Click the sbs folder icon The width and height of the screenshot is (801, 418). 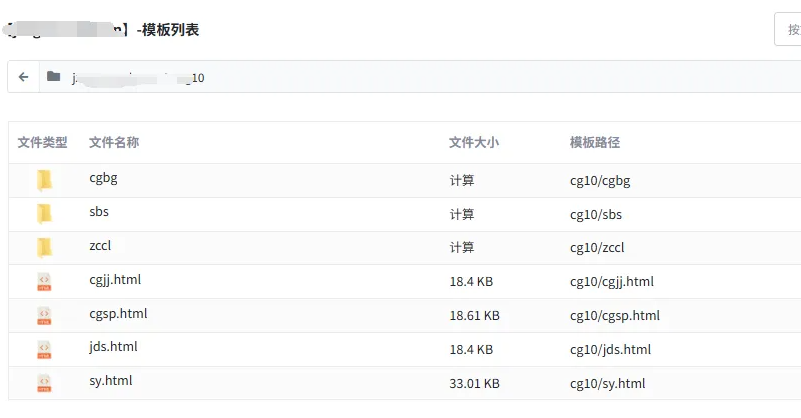click(44, 213)
